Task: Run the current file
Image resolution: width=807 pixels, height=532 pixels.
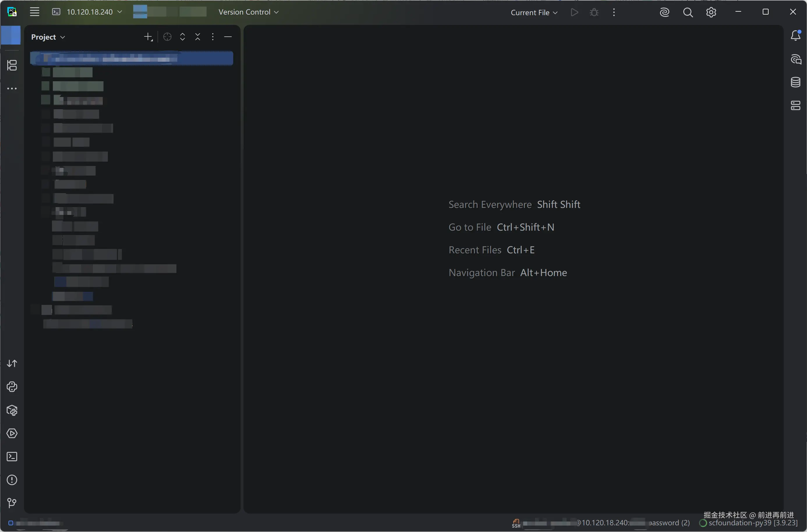Action: pyautogui.click(x=574, y=13)
